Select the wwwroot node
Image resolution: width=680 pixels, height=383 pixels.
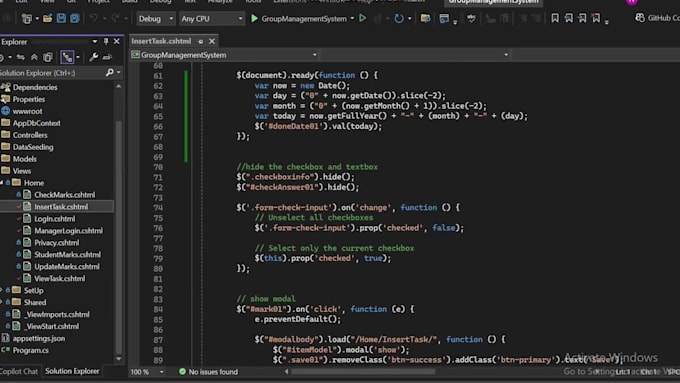27,111
